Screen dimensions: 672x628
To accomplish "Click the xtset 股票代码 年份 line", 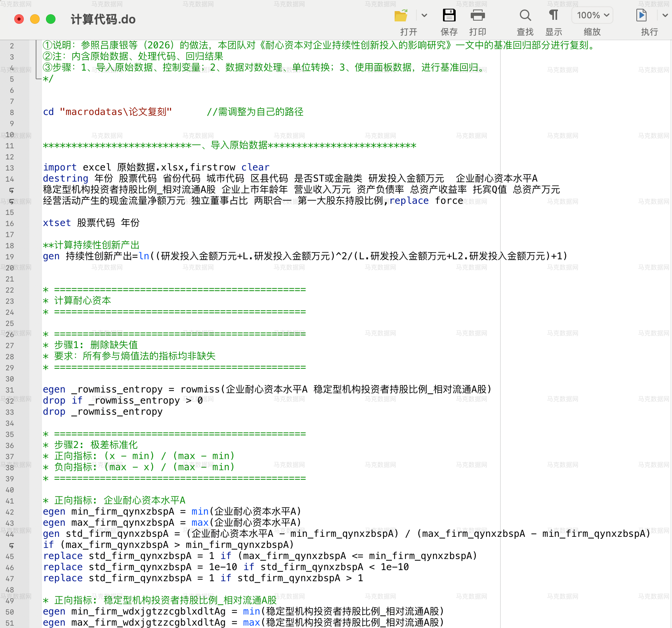I will point(91,223).
